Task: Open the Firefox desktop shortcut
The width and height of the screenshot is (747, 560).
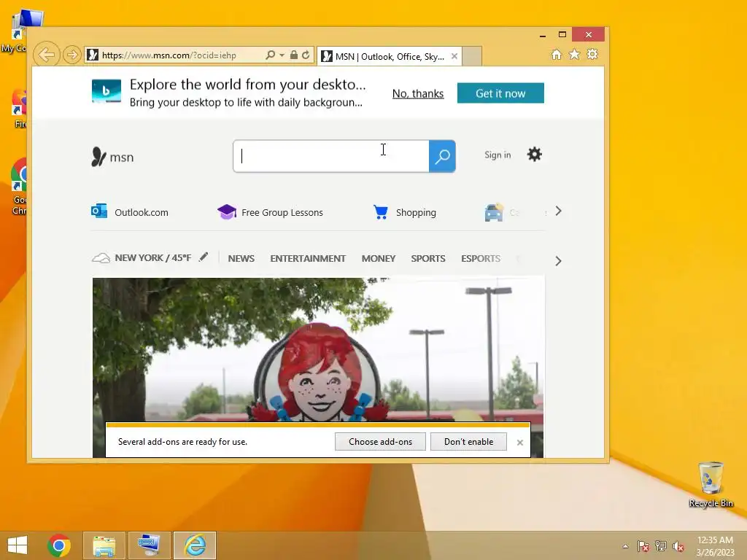Action: coord(20,109)
